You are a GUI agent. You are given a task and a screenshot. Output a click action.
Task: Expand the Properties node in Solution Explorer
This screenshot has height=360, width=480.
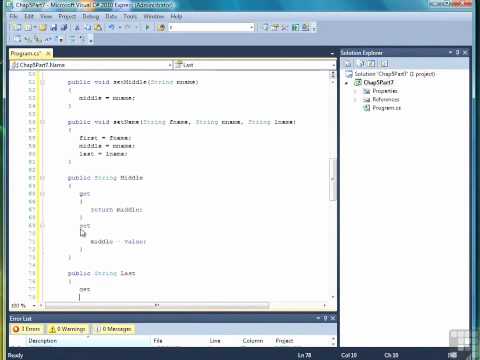355,91
